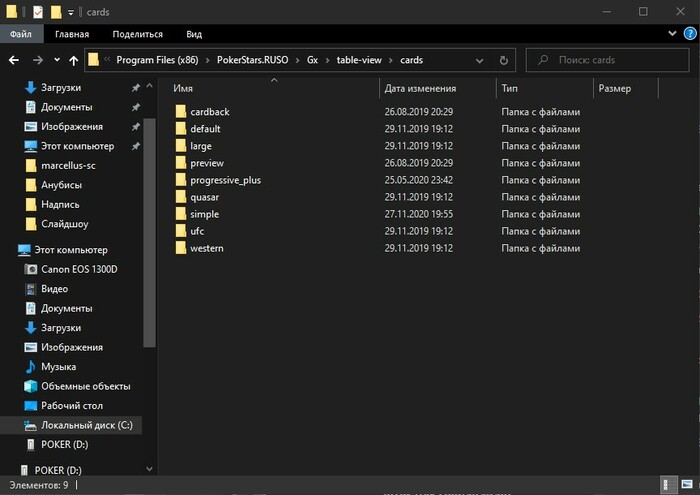The image size is (700, 495).
Task: Expand the recent locations dropdown arrow
Action: click(x=57, y=60)
